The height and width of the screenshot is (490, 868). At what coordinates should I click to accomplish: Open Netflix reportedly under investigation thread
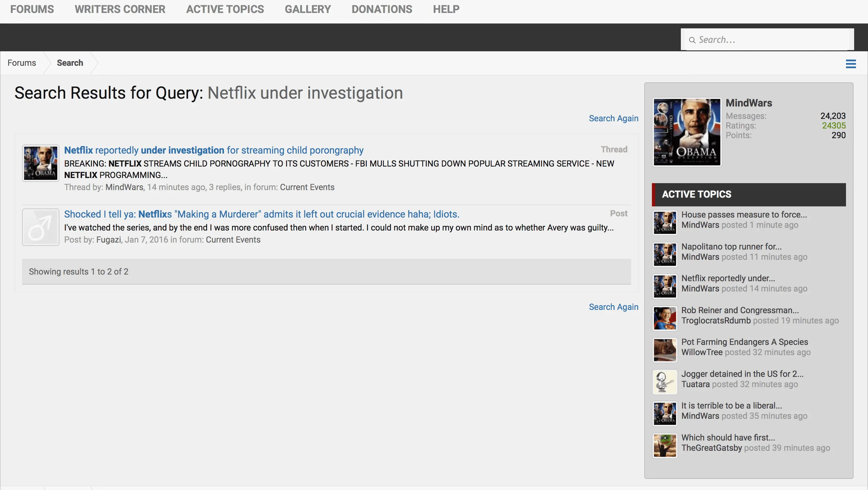pyautogui.click(x=214, y=150)
